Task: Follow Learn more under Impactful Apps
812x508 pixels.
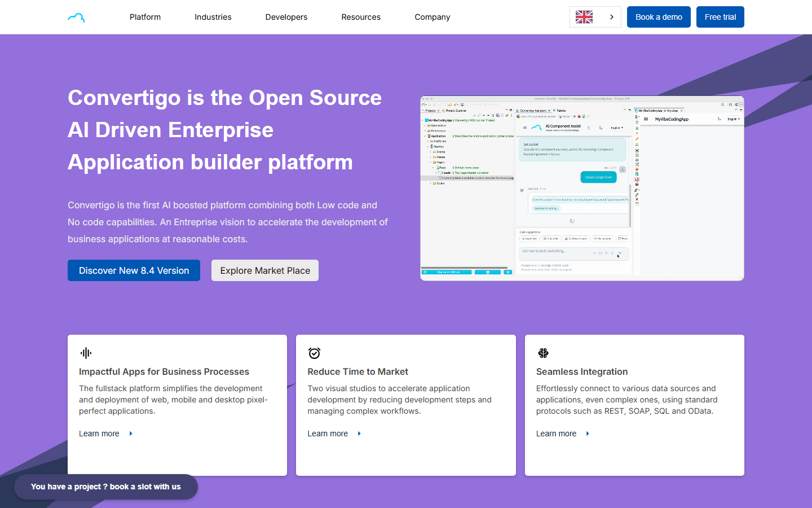Action: 99,433
